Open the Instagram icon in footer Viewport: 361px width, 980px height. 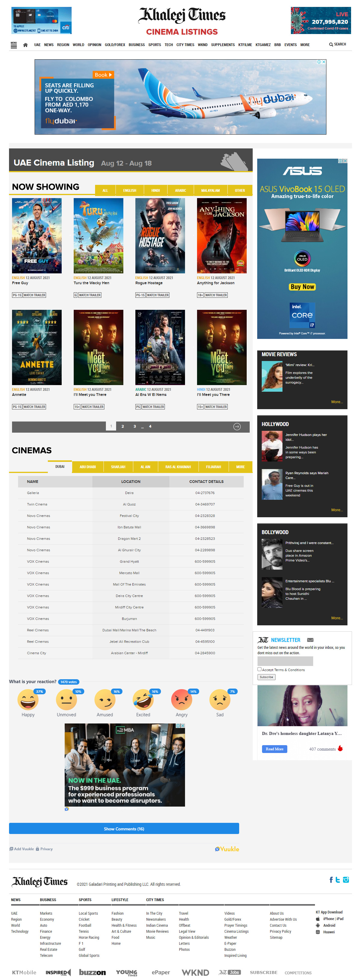point(346,879)
